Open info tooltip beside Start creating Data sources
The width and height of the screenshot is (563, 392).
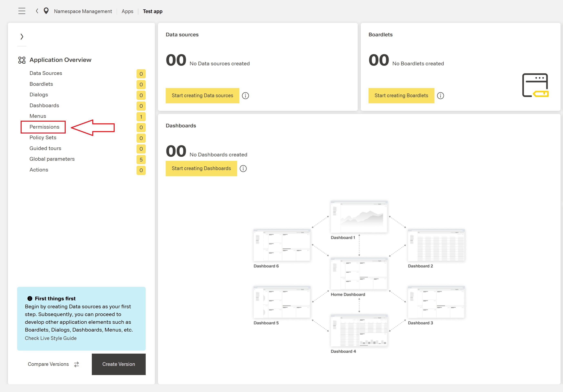click(x=245, y=96)
